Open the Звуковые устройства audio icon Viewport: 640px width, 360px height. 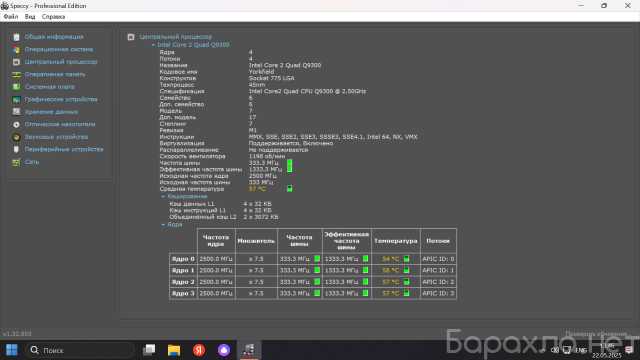16,137
